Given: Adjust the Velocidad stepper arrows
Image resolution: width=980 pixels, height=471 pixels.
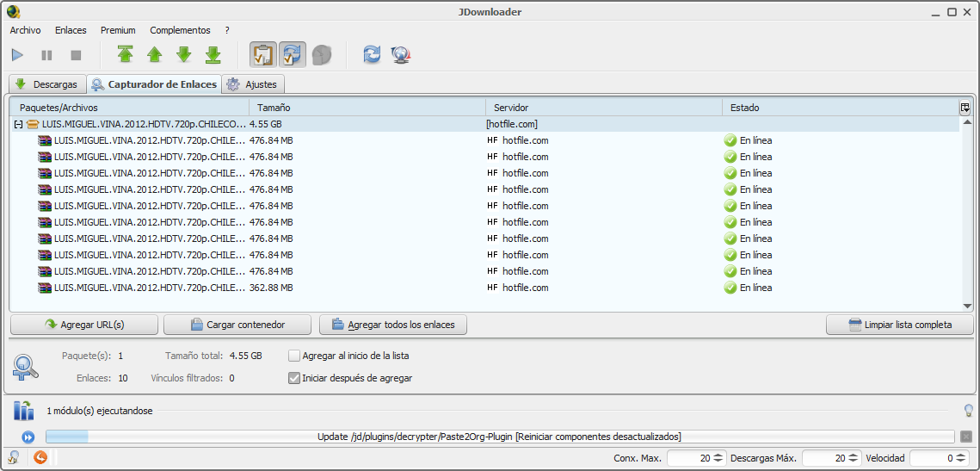Looking at the screenshot, I should 962,458.
